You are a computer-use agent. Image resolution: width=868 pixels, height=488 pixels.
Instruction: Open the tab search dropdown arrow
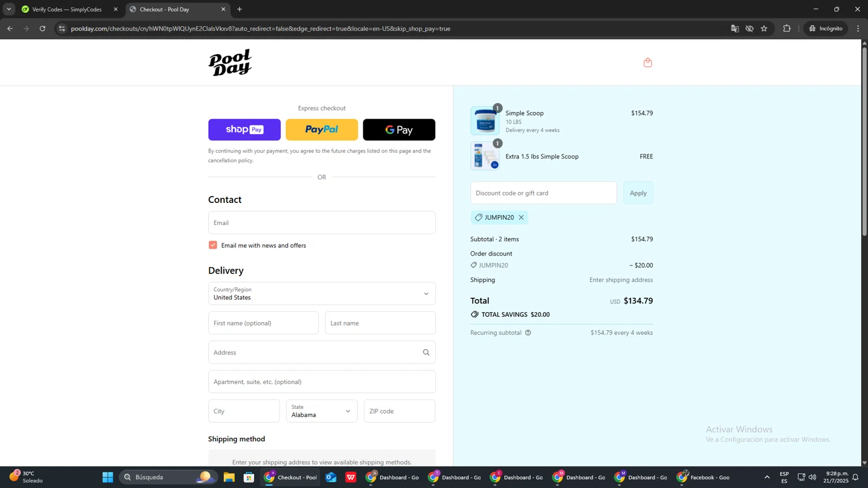click(x=9, y=9)
